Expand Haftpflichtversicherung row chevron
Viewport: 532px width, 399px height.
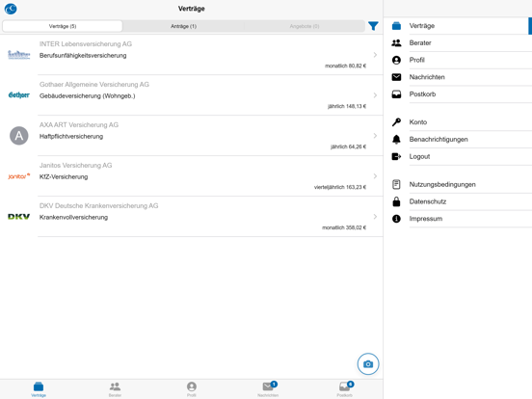point(375,136)
